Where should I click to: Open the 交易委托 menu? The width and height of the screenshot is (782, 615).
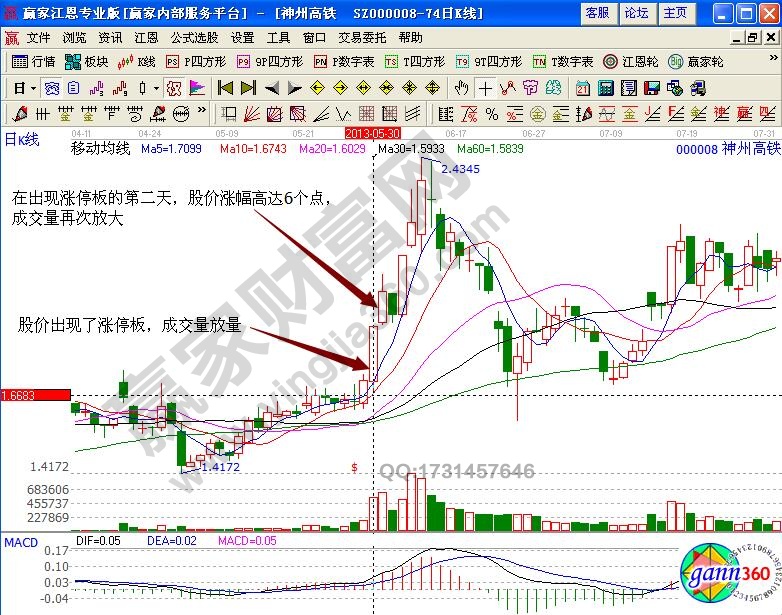[363, 37]
